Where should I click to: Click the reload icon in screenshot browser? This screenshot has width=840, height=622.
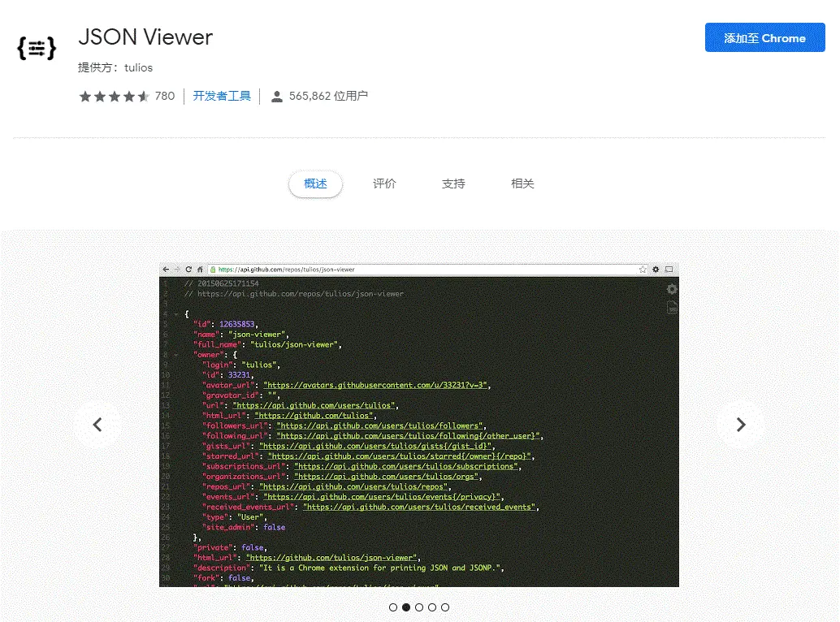(188, 270)
